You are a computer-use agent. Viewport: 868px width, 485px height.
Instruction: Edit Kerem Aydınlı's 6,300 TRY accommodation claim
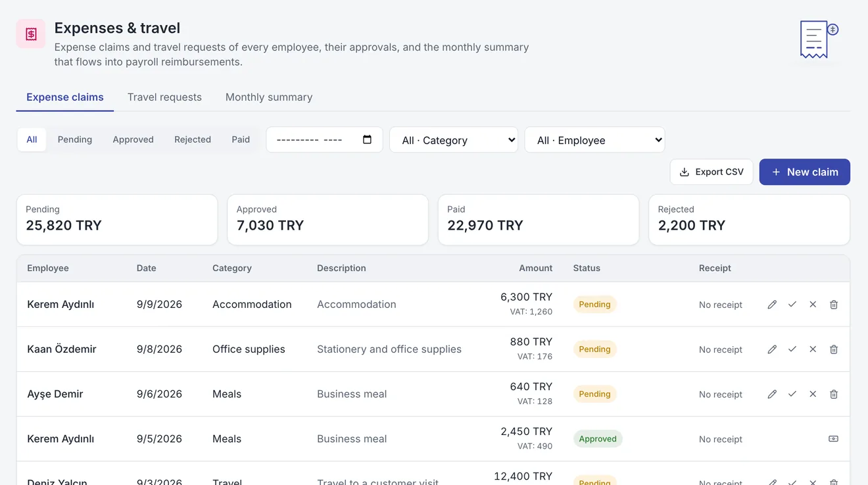[772, 305]
